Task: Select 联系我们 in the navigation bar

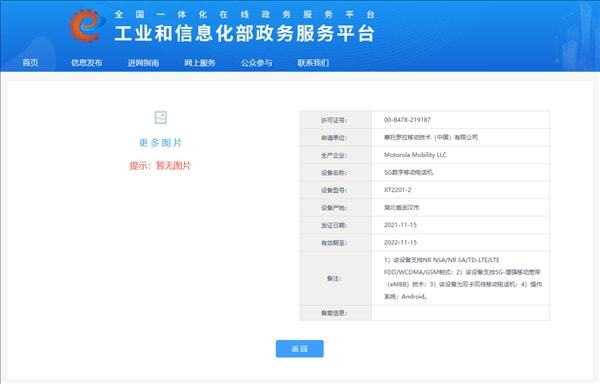Action: tap(313, 63)
